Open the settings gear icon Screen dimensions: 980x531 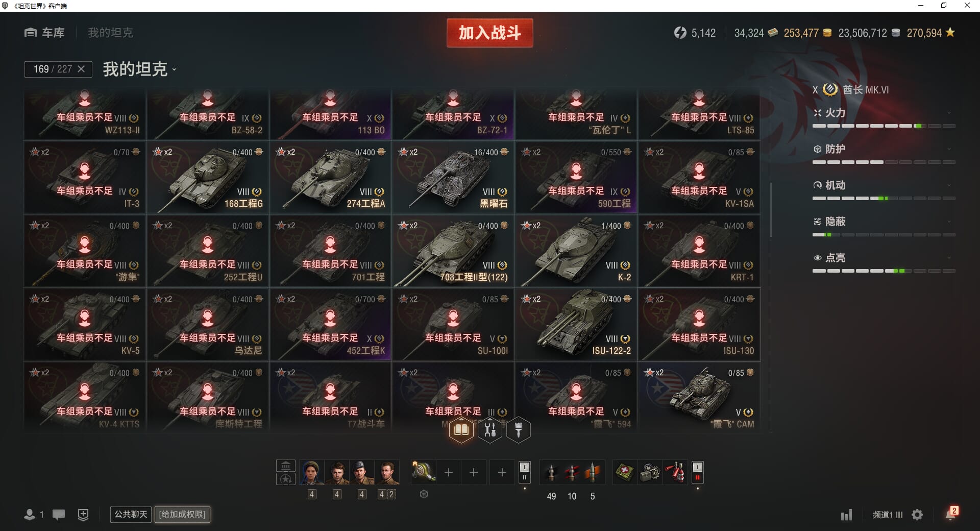(917, 515)
